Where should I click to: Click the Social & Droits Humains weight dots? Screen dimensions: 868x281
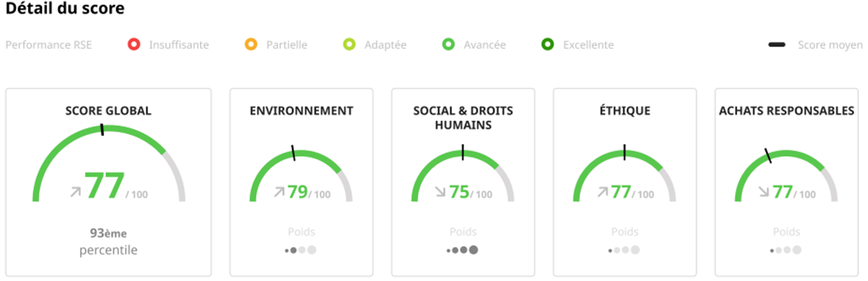click(x=462, y=250)
